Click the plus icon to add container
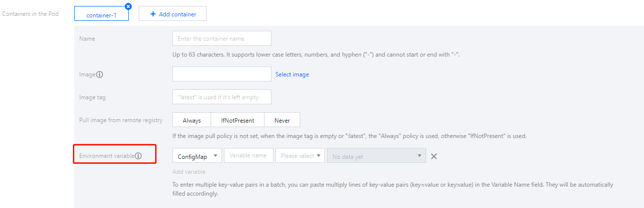 [x=153, y=14]
